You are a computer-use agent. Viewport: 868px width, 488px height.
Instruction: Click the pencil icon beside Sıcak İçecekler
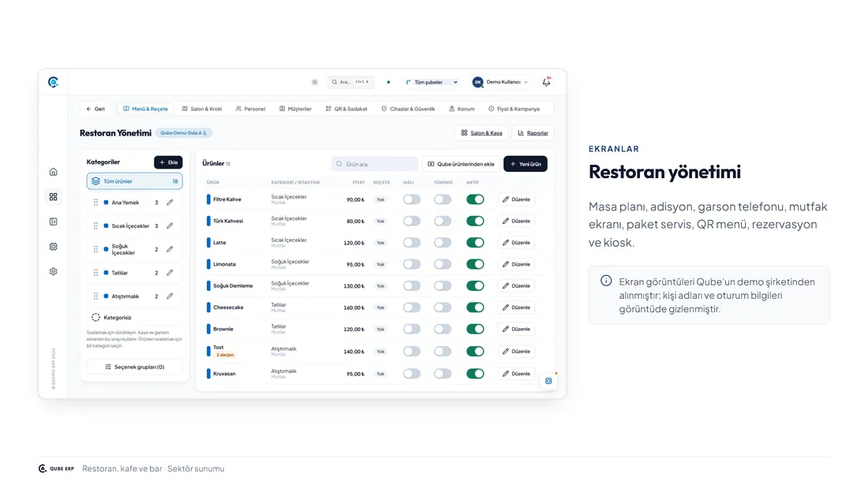(x=170, y=225)
